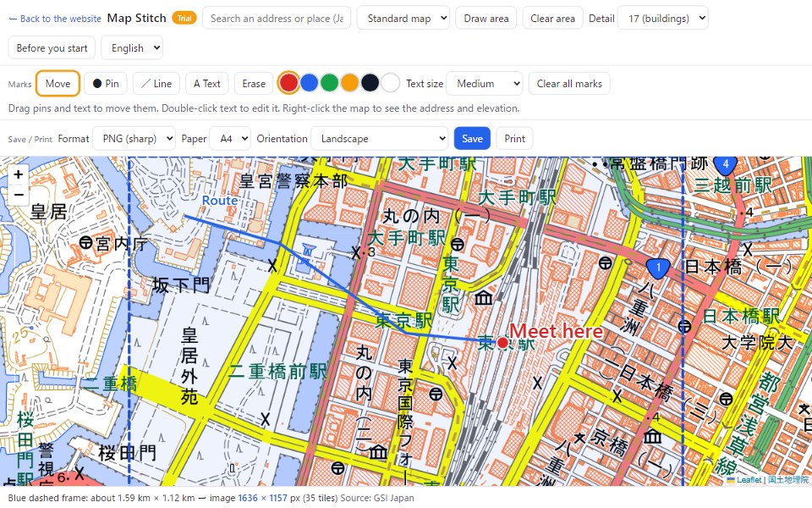
Task: Click the Draw area button
Action: pos(486,18)
